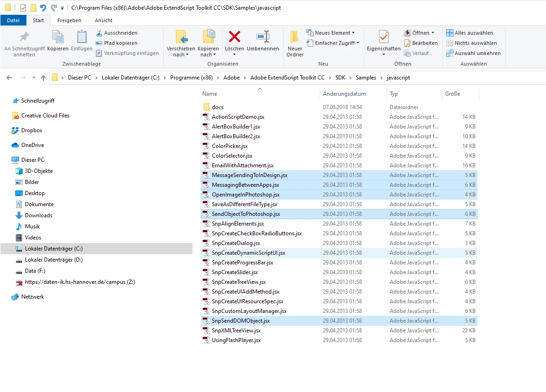The image size is (546, 392).
Task: Expand Einfacher Zugriff dropdown
Action: (358, 43)
